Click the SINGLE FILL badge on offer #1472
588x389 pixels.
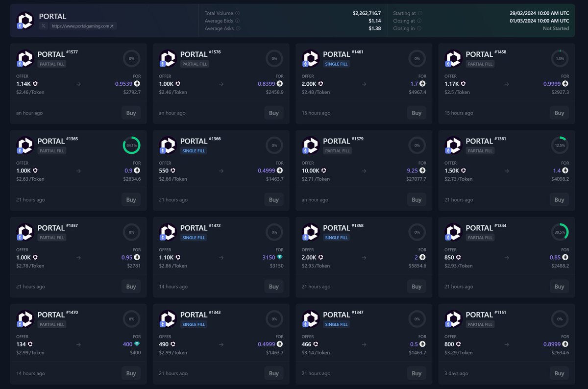pyautogui.click(x=194, y=238)
